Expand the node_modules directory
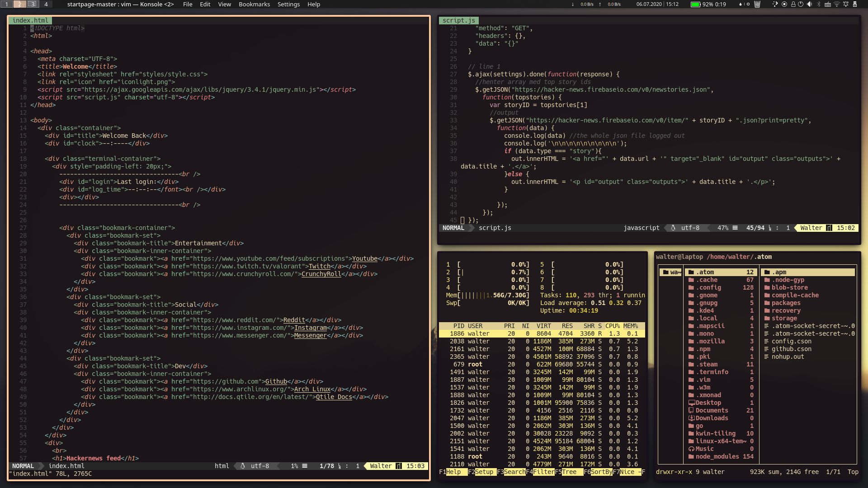 click(717, 456)
